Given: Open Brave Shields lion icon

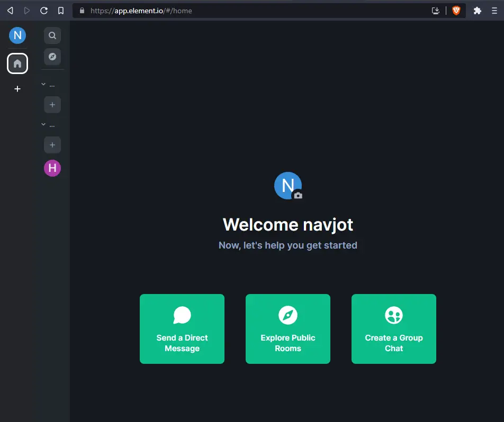Looking at the screenshot, I should 456,11.
